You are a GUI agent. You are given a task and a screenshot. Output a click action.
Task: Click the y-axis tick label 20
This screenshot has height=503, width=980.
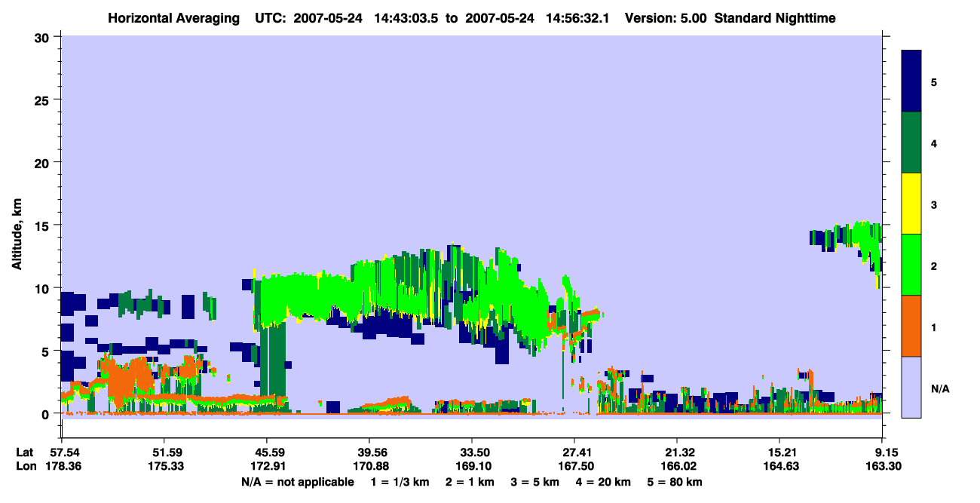coord(44,162)
